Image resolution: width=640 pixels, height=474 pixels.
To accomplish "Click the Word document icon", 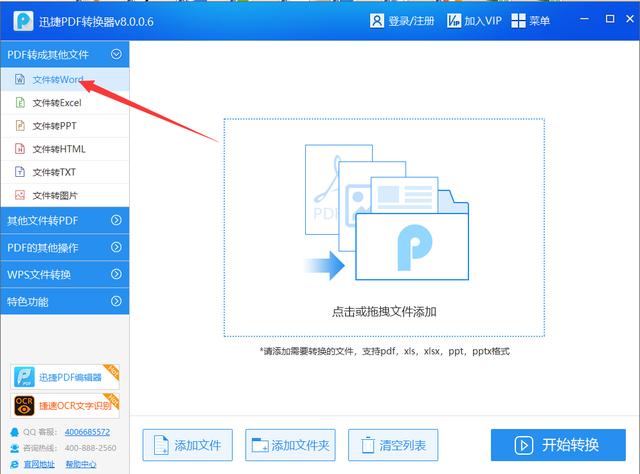I will pyautogui.click(x=20, y=79).
